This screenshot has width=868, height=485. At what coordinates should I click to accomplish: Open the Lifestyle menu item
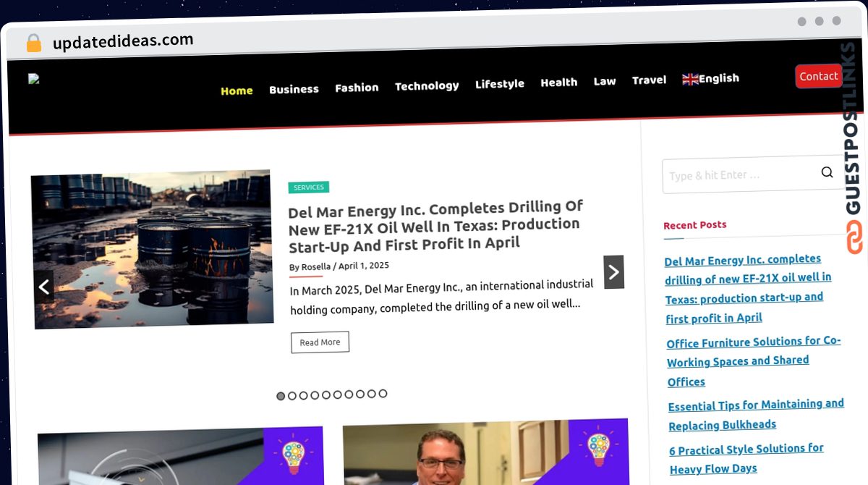click(500, 84)
